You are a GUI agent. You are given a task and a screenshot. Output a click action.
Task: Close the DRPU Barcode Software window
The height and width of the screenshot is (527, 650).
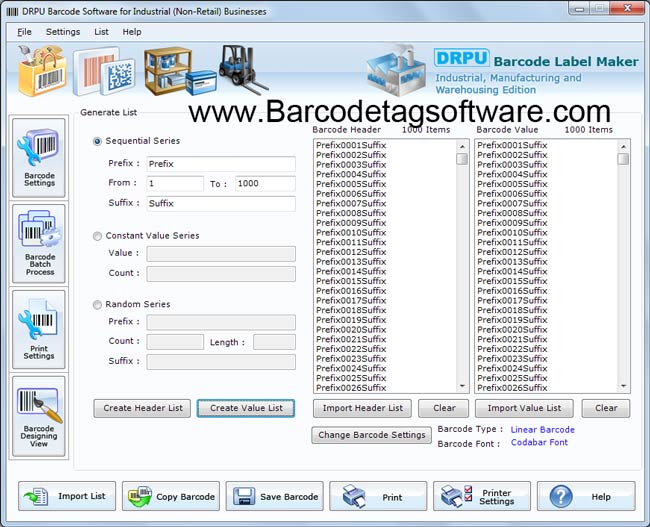(x=627, y=9)
